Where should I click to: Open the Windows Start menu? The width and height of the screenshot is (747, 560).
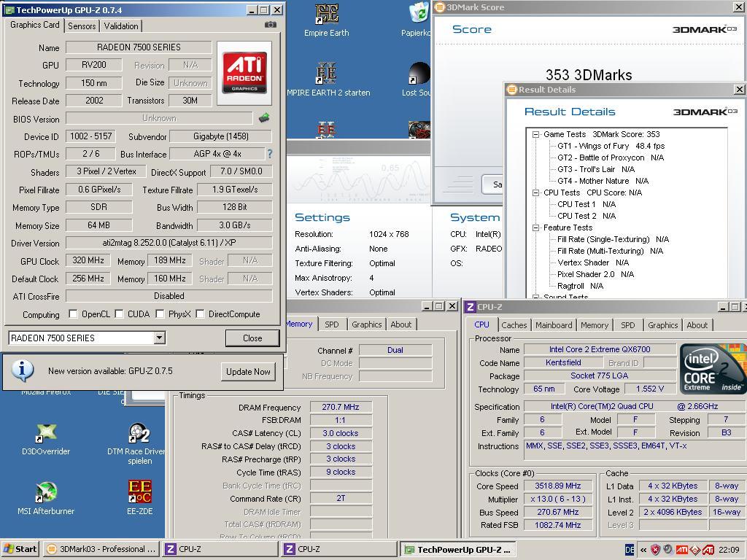(x=20, y=550)
